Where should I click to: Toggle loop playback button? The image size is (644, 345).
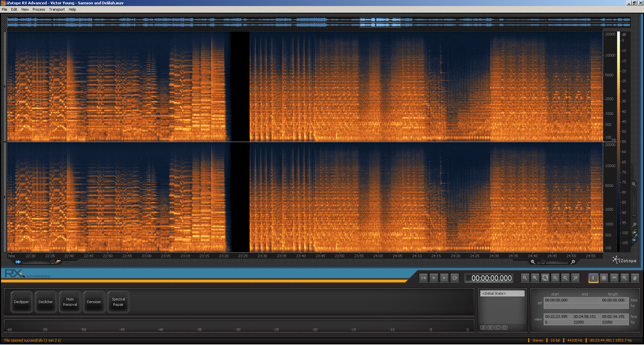(455, 278)
